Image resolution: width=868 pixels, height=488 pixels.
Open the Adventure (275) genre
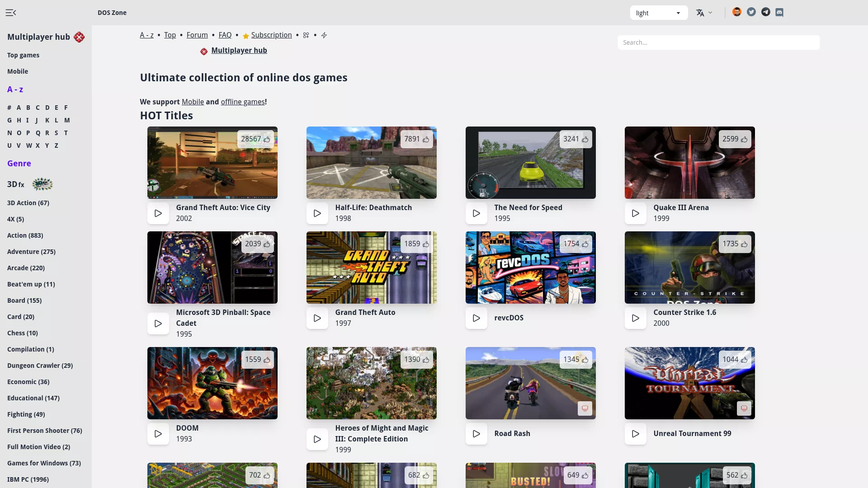(31, 252)
